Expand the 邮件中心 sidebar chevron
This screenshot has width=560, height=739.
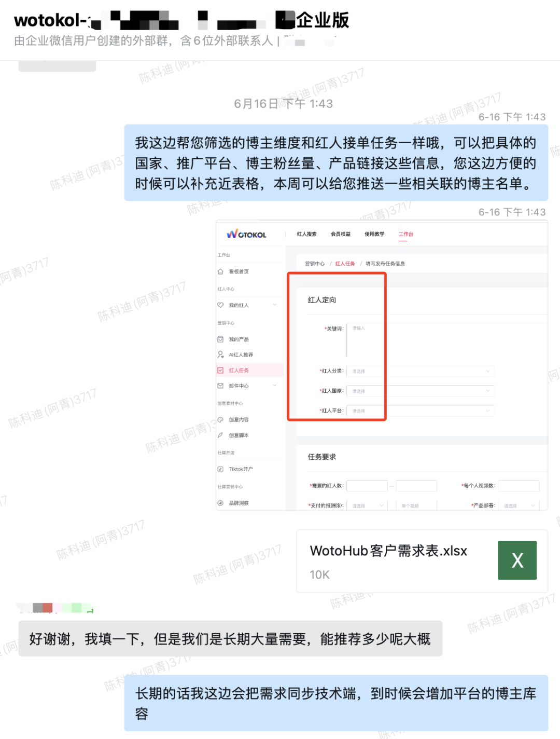275,385
